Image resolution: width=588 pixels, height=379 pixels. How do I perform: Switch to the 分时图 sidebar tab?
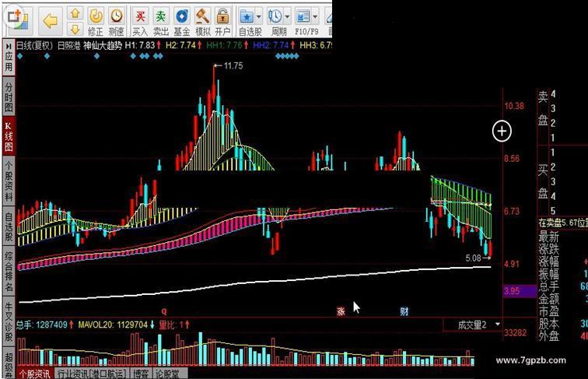[x=9, y=97]
